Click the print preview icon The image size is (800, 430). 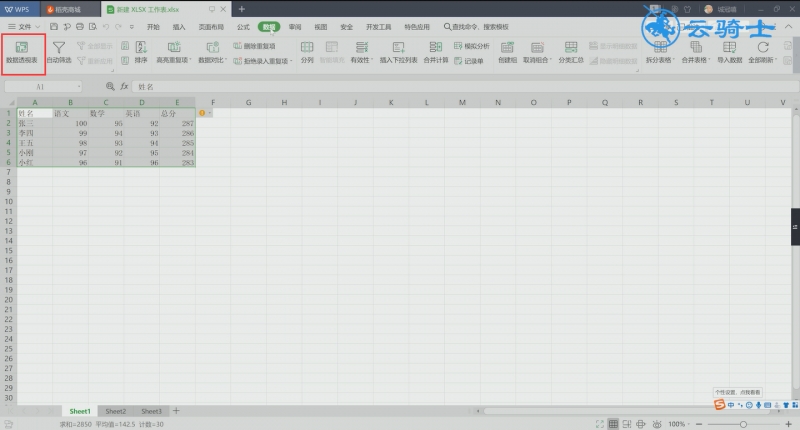[92, 27]
